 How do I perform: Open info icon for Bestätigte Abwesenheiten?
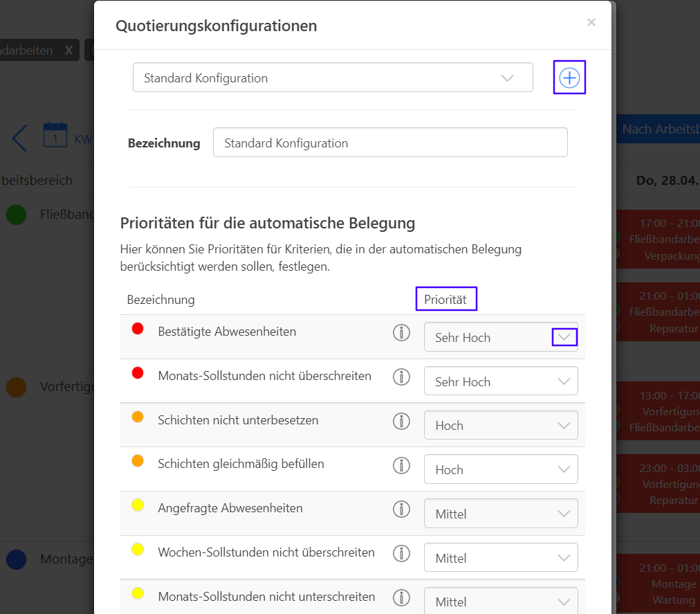(401, 333)
